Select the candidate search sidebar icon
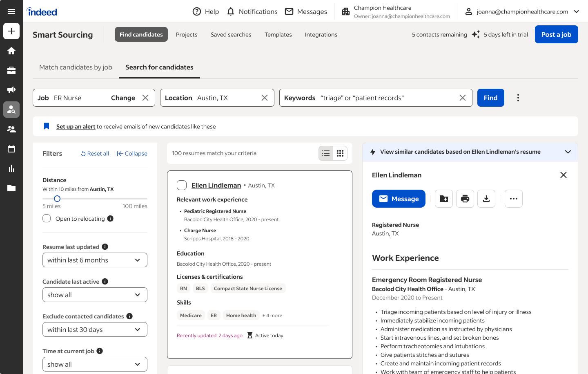Viewport: 588px width, 374px height. click(11, 110)
